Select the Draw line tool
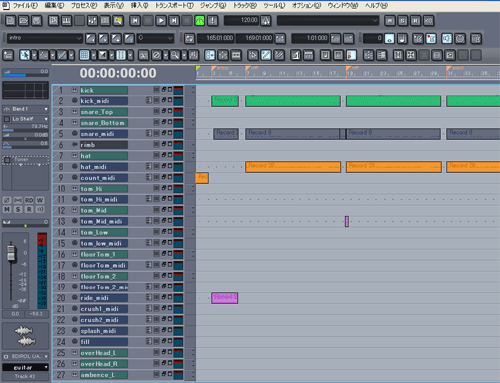This screenshot has height=383, width=500. [x=62, y=55]
